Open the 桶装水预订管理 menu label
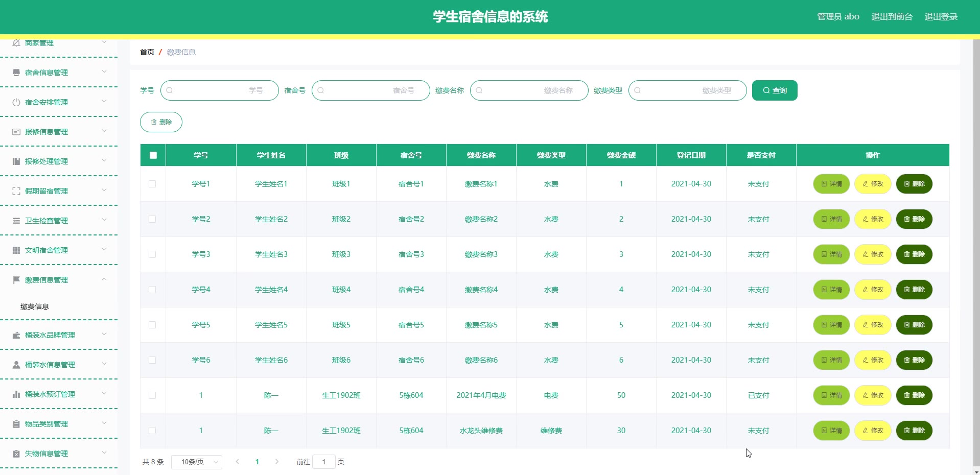 coord(50,394)
